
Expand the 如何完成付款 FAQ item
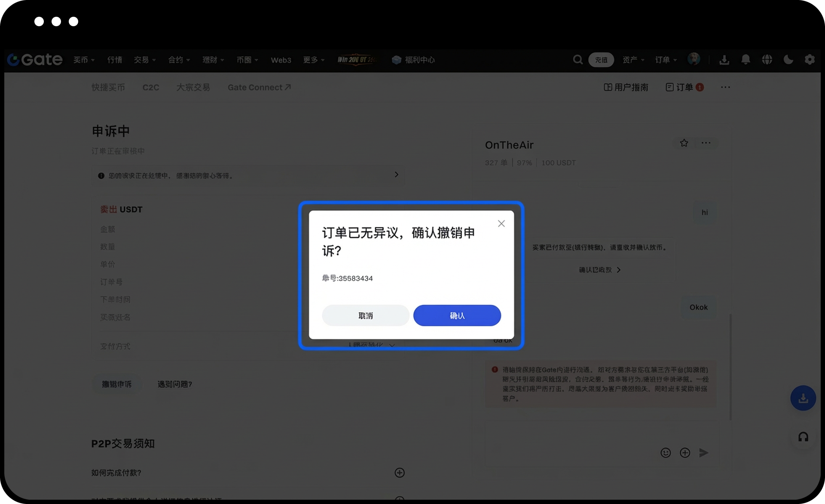click(x=399, y=473)
